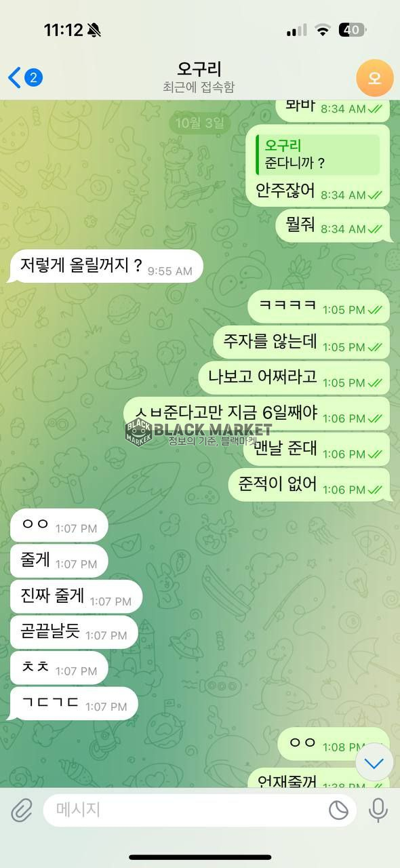Image resolution: width=400 pixels, height=868 pixels.
Task: Open the orange 오 profile avatar
Action: [x=374, y=77]
